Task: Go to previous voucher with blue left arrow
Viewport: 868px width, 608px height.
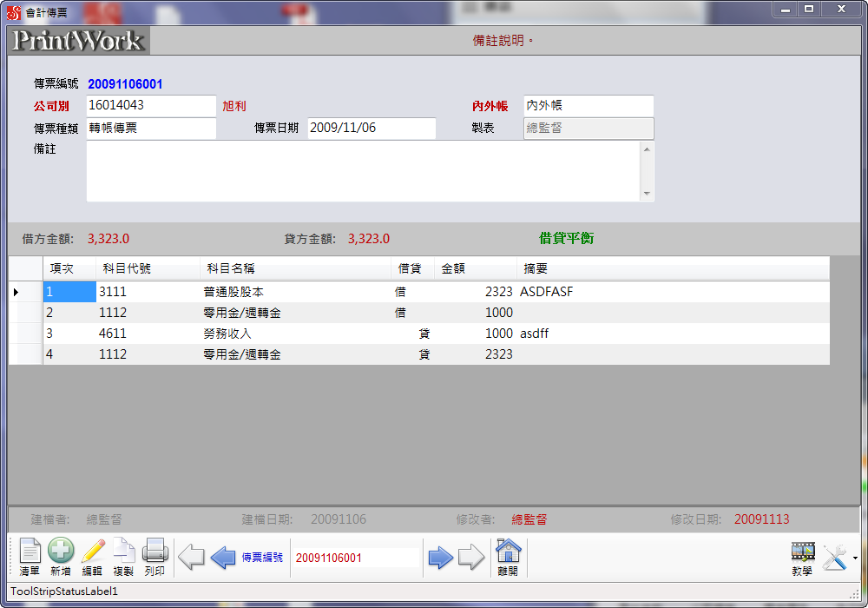Action: coord(223,557)
